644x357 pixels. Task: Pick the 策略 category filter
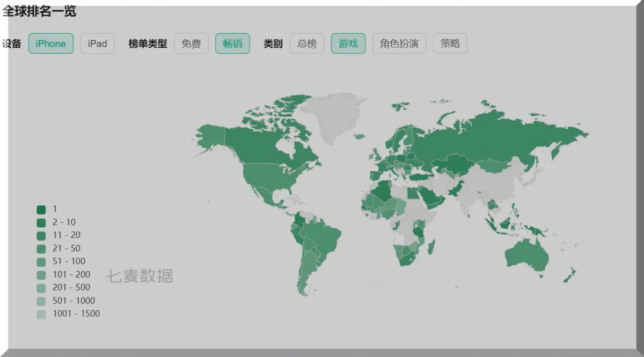(450, 43)
